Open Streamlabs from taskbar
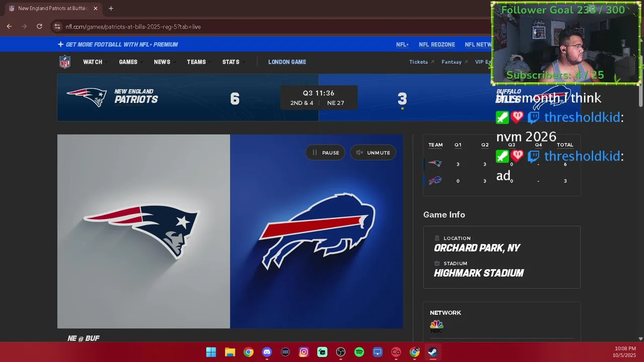The height and width of the screenshot is (362, 644). click(323, 352)
